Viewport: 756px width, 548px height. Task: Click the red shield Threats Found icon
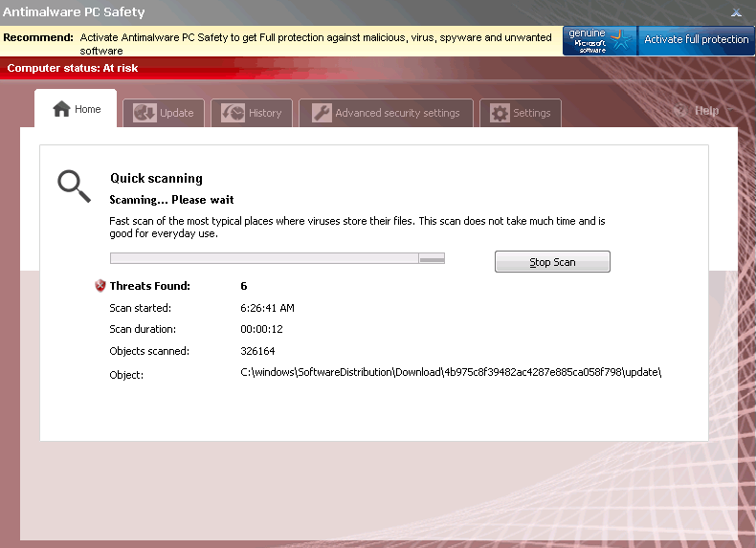[x=100, y=286]
